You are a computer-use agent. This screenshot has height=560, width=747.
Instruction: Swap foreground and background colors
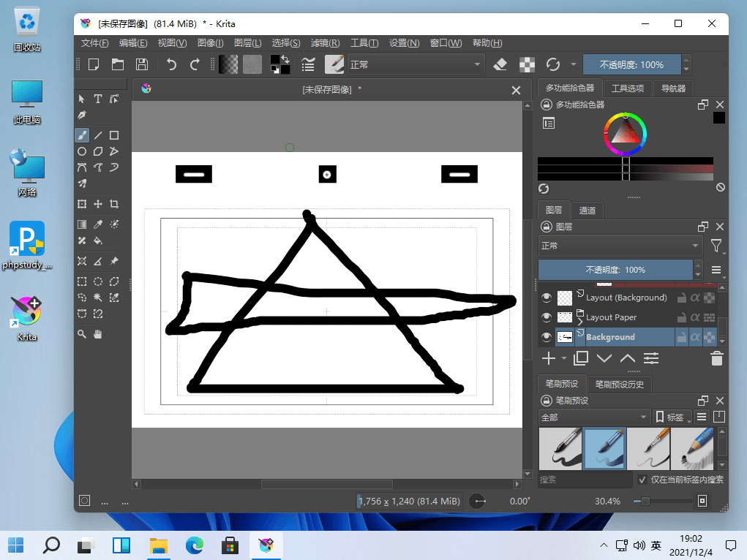[x=285, y=59]
